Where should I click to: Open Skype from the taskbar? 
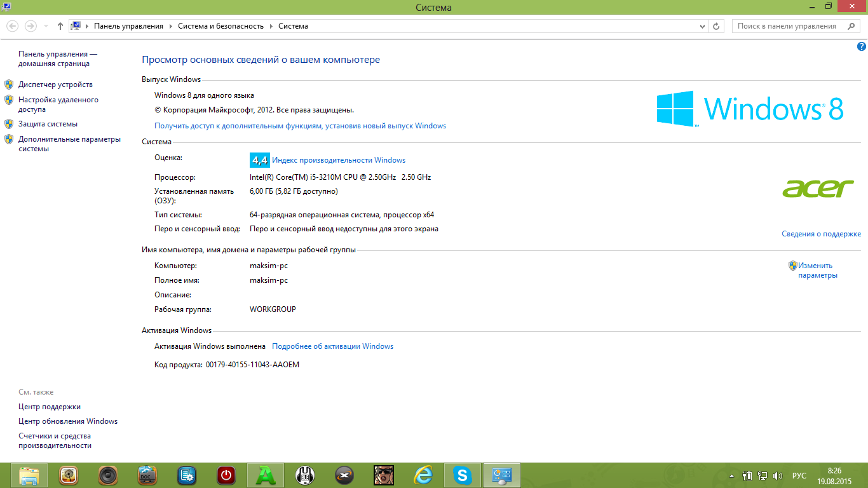pyautogui.click(x=463, y=475)
